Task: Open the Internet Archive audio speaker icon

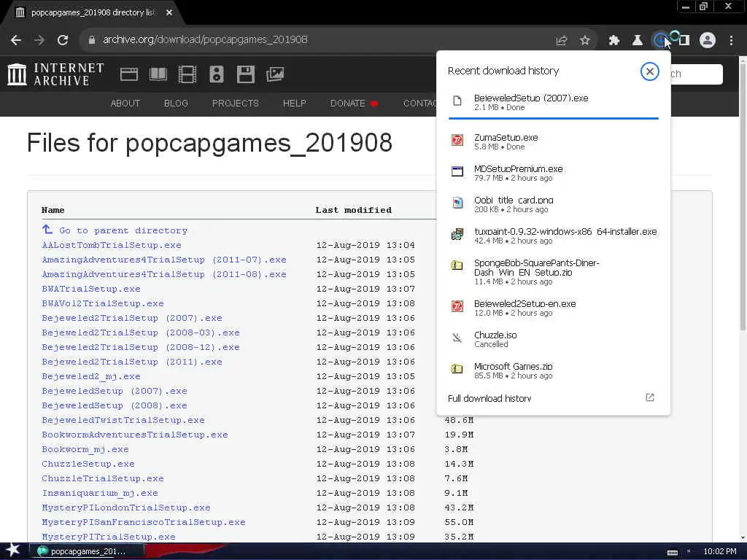Action: pos(216,74)
